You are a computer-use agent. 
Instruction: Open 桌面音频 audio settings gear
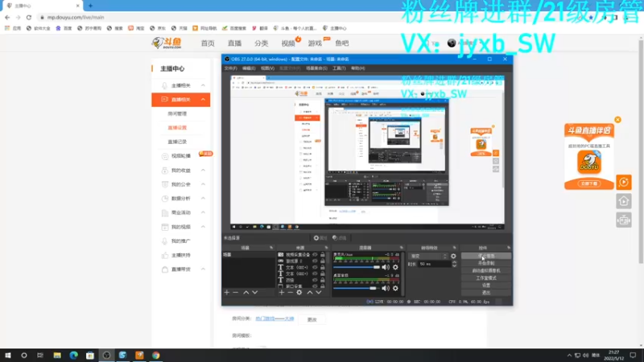tap(395, 288)
